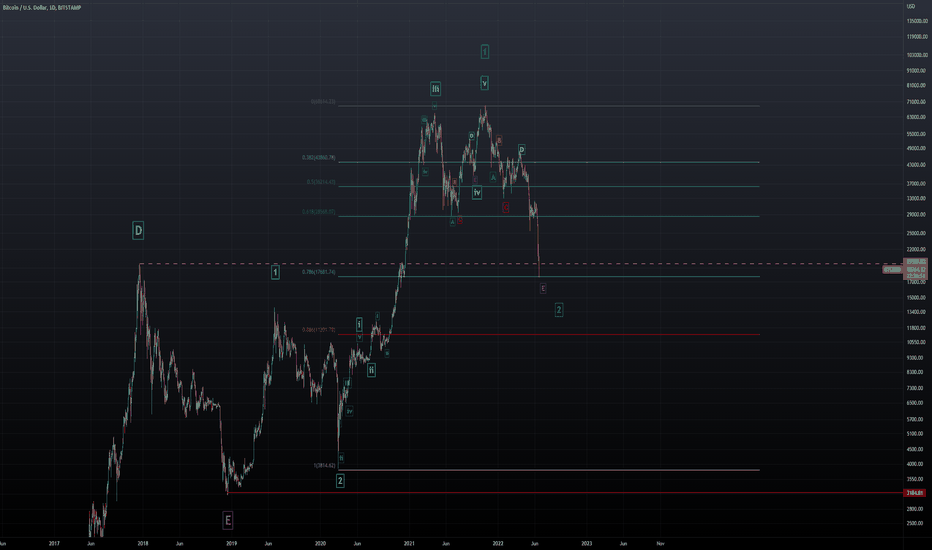This screenshot has width=932, height=550.
Task: Click the 2020 label on time axis
Action: tap(320, 543)
